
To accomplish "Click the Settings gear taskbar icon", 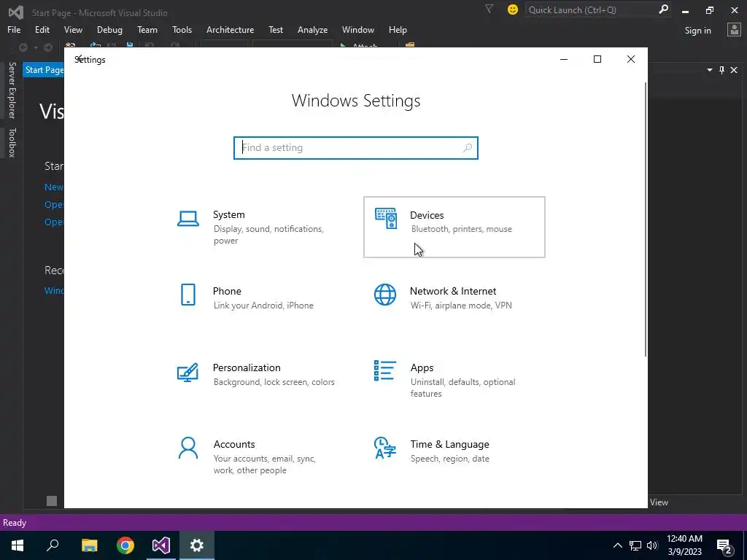I will (197, 545).
